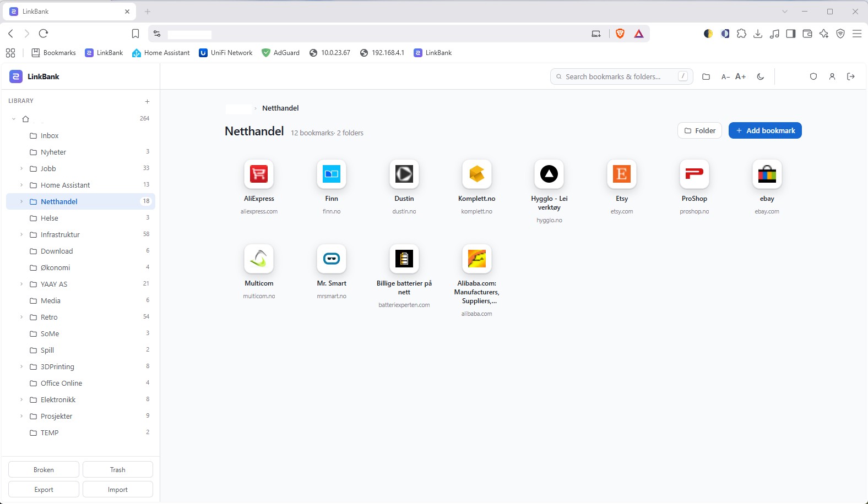Expand the Elektronikk folder chevron
This screenshot has width=868, height=504.
point(21,399)
